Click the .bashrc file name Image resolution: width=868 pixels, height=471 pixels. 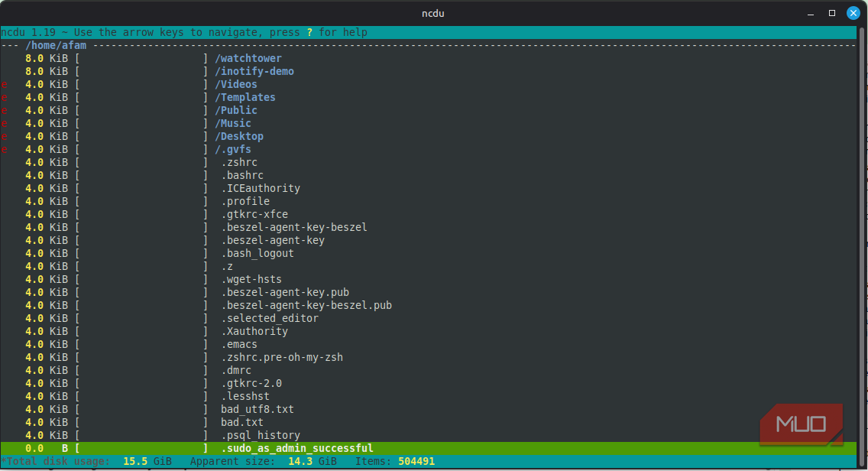click(242, 176)
